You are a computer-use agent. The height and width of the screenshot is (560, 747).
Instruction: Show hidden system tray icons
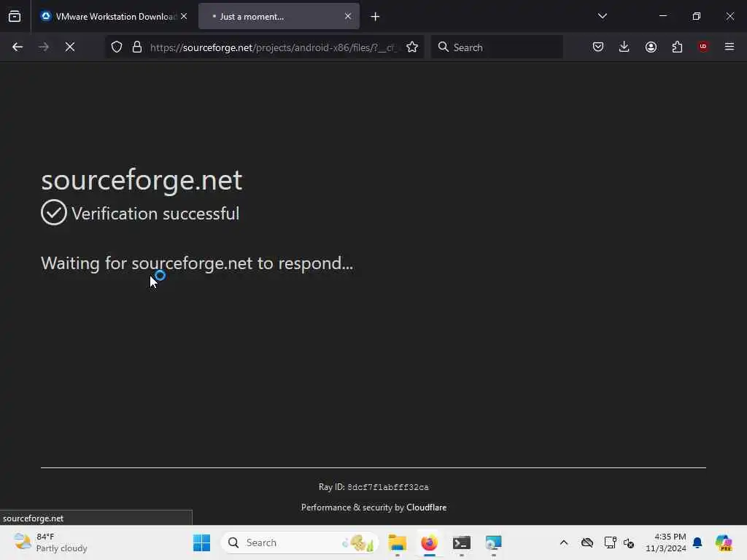coord(564,542)
